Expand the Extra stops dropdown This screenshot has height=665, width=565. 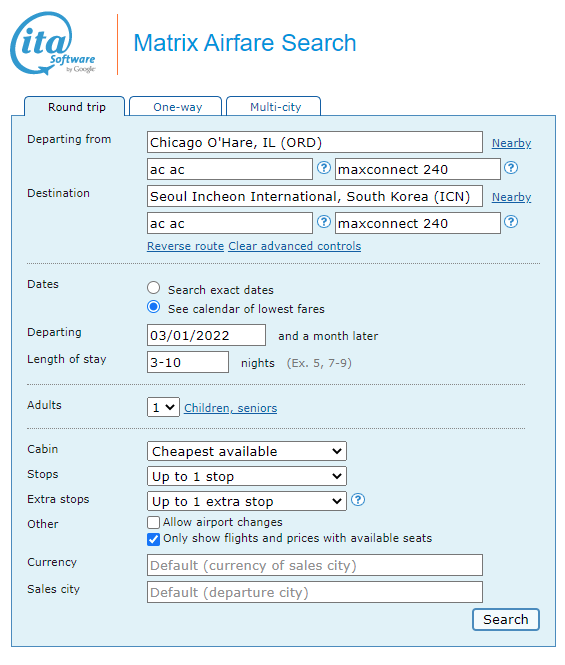tap(247, 501)
